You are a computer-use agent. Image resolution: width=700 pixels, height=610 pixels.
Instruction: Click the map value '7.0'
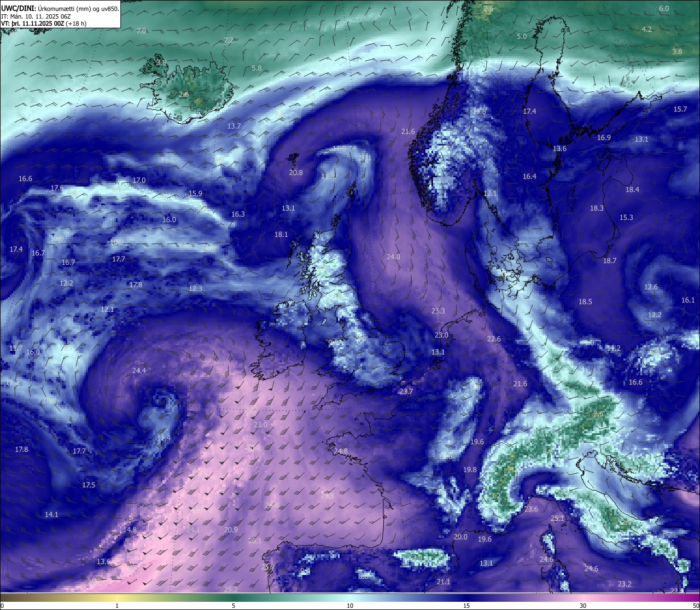click(x=141, y=31)
